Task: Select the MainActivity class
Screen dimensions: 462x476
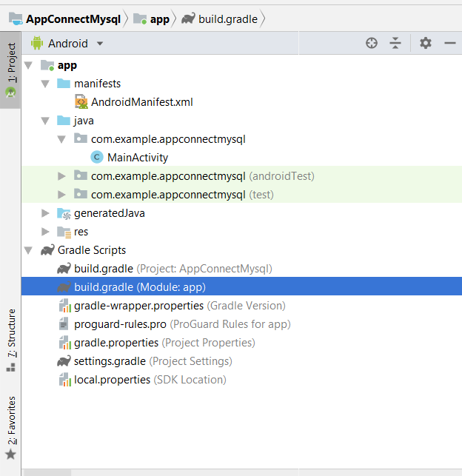Action: (x=241, y=158)
